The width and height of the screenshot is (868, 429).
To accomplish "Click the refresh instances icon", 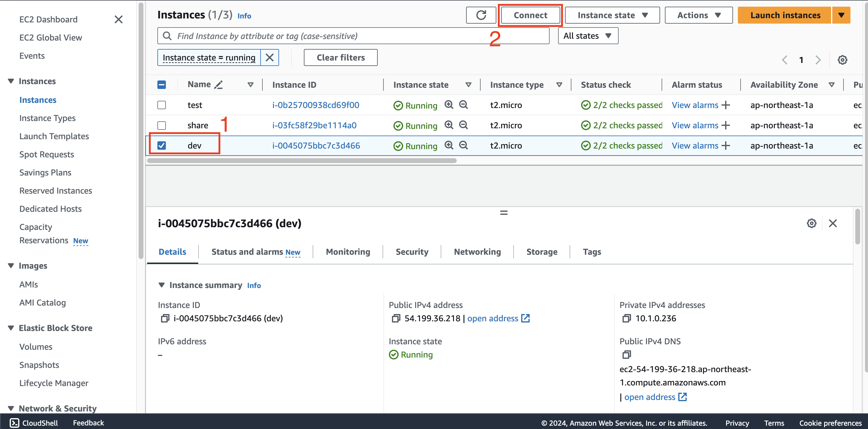I will 480,15.
